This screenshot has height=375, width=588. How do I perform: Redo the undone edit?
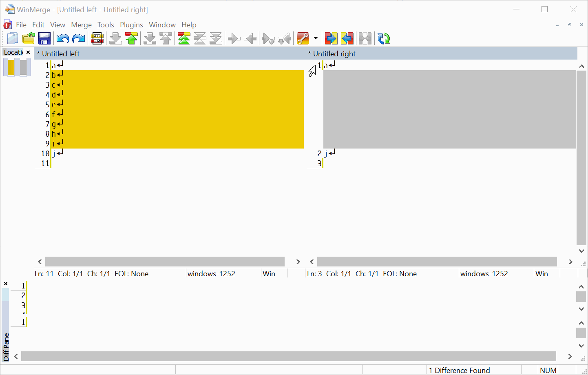[78, 38]
